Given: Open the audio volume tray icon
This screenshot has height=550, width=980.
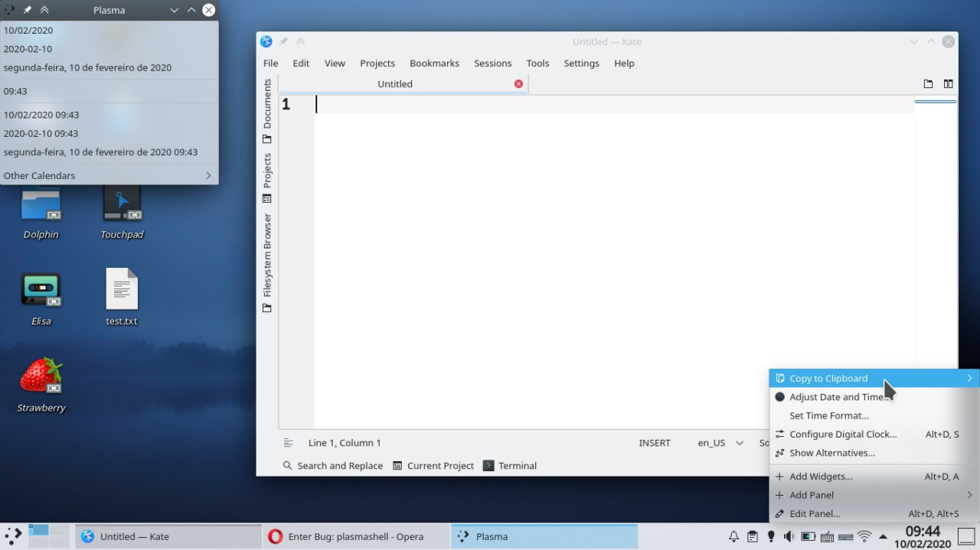Looking at the screenshot, I should coord(789,536).
